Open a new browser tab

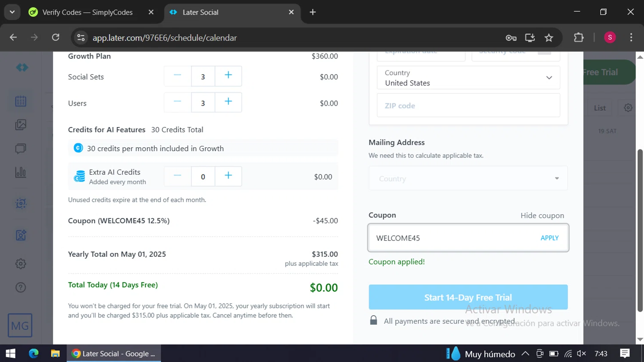click(313, 12)
